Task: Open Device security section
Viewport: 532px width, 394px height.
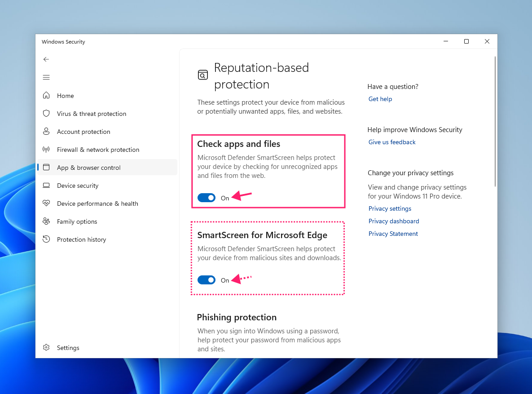Action: (107, 186)
